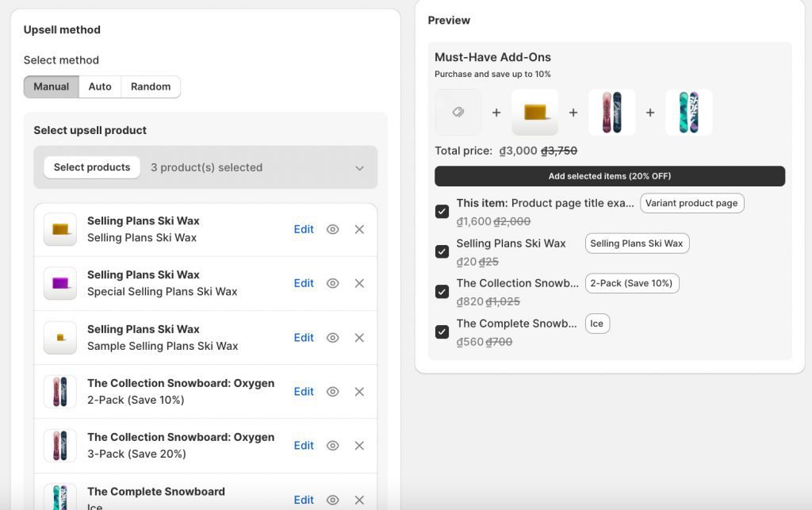Expand the 3 product(s) selected chevron

pyautogui.click(x=359, y=168)
